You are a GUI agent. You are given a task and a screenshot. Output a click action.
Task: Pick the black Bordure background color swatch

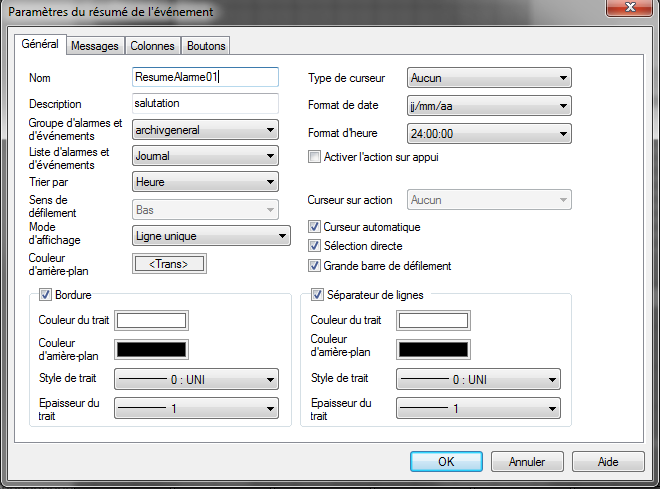pyautogui.click(x=152, y=349)
